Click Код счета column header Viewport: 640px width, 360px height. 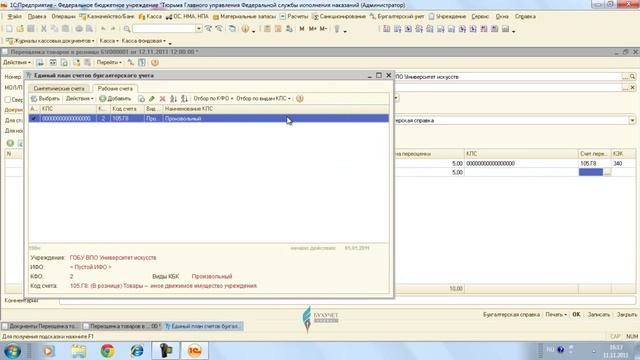(127, 109)
